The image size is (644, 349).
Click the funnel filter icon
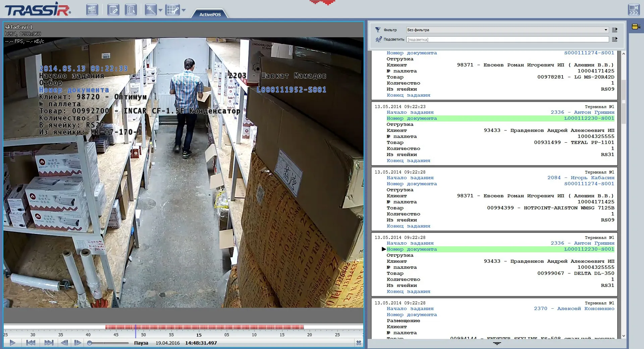378,30
